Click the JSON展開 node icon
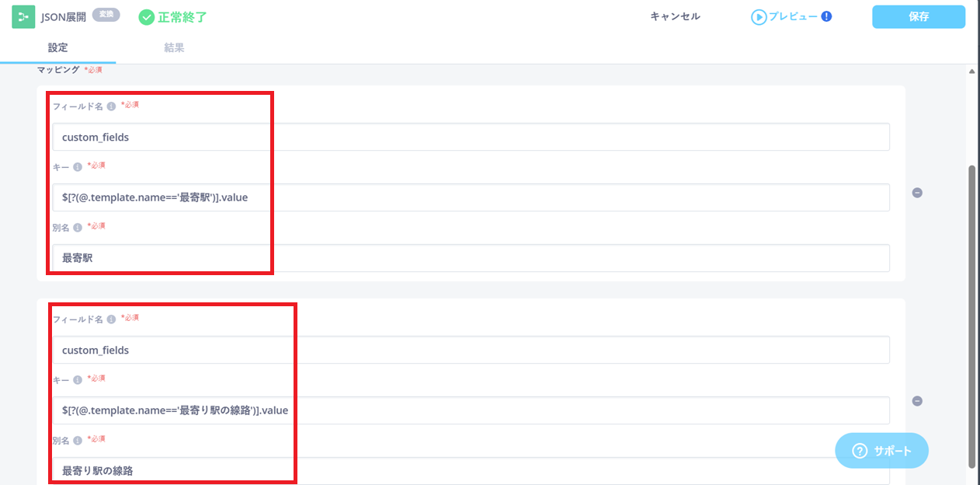980x485 pixels. pyautogui.click(x=23, y=16)
